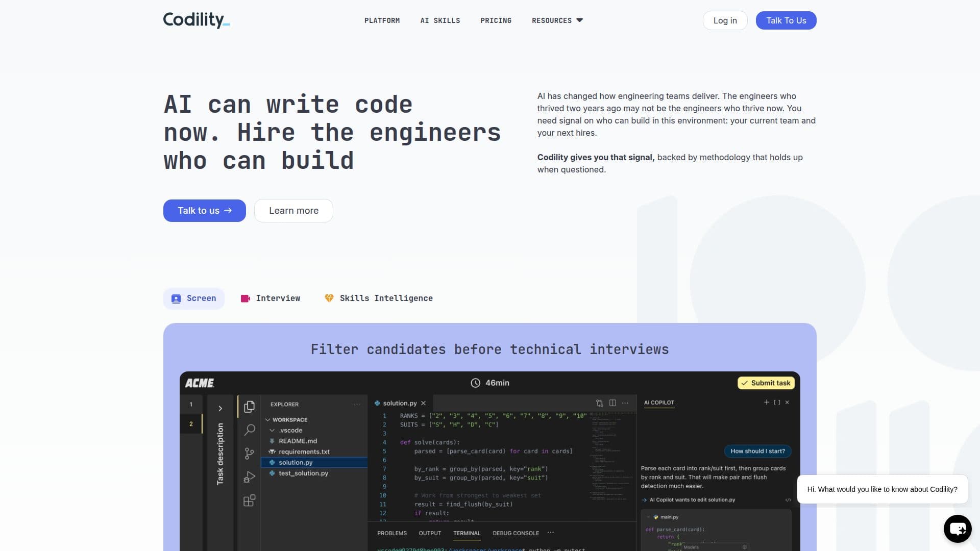Image resolution: width=980 pixels, height=551 pixels.
Task: Go to the Pricing page
Action: [496, 20]
